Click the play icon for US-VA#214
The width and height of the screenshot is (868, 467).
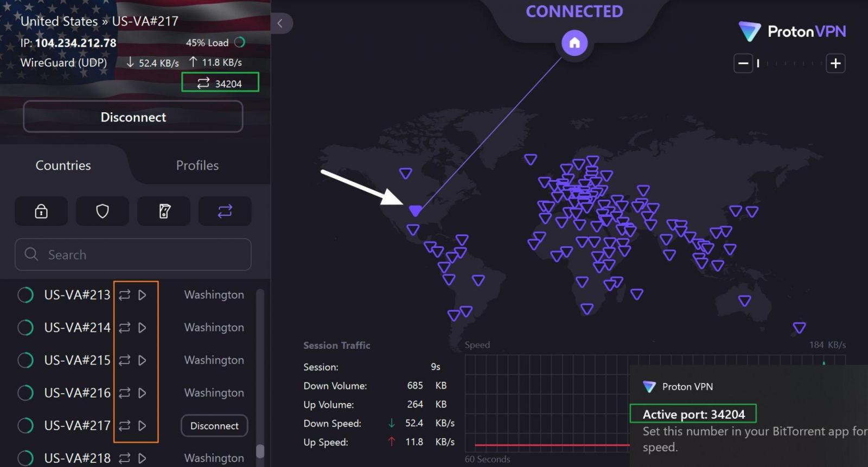(x=142, y=328)
